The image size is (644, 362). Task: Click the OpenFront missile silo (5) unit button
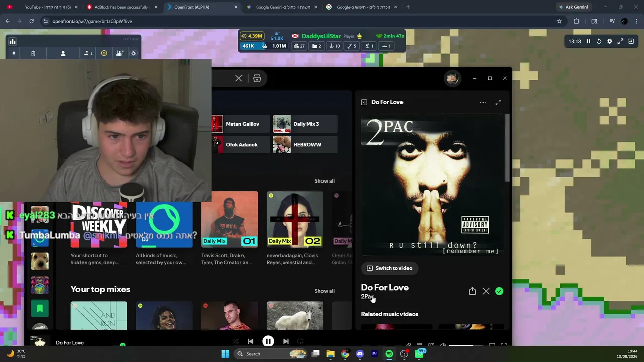(x=352, y=46)
